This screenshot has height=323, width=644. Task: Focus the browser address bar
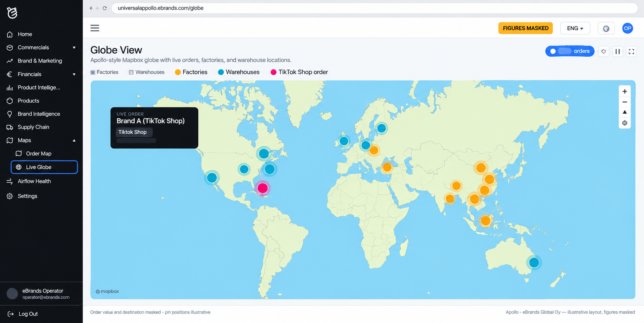(374, 8)
